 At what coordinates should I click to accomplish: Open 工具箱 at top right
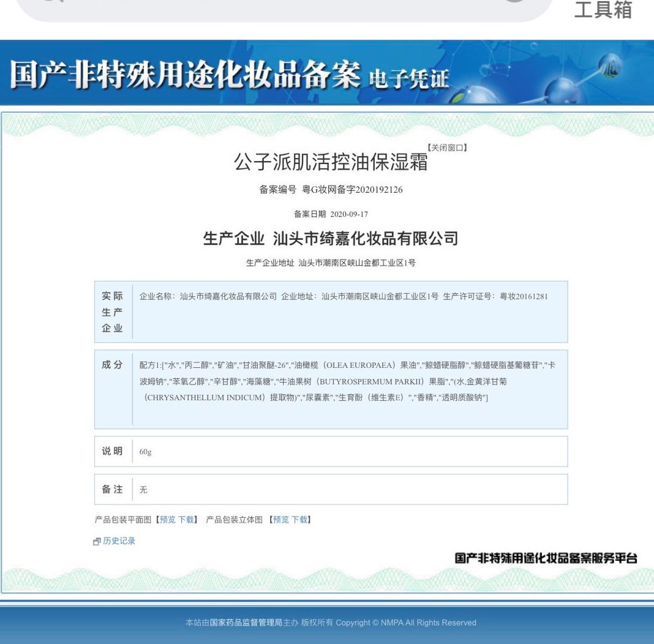[x=603, y=10]
